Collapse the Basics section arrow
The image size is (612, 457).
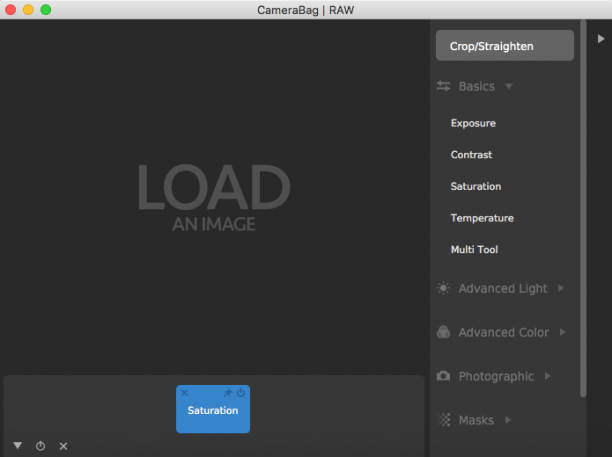tap(509, 86)
